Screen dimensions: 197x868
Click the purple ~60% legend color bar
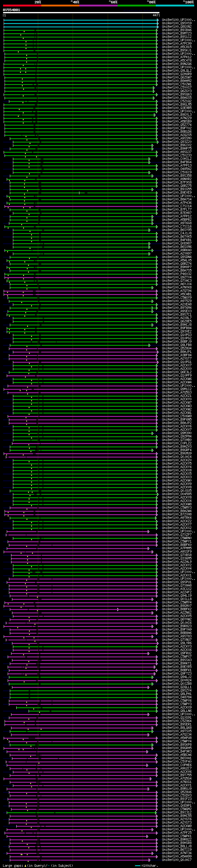pyautogui.click(x=99, y=6)
